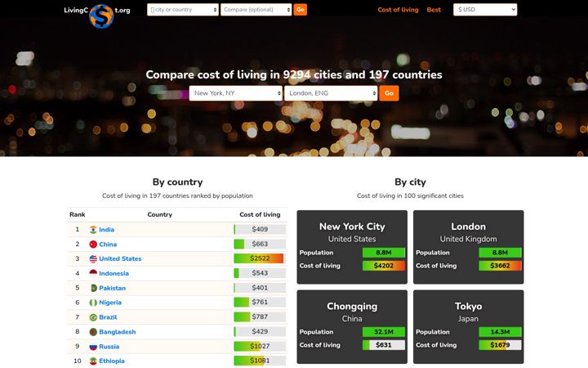Open the Best menu item
Screen dimensions: 588x368
(x=434, y=10)
